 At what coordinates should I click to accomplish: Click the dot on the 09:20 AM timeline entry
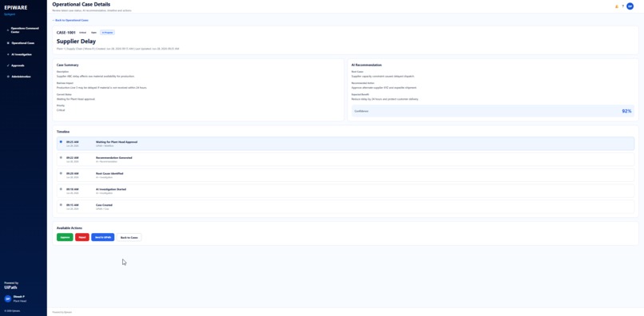[x=61, y=173]
